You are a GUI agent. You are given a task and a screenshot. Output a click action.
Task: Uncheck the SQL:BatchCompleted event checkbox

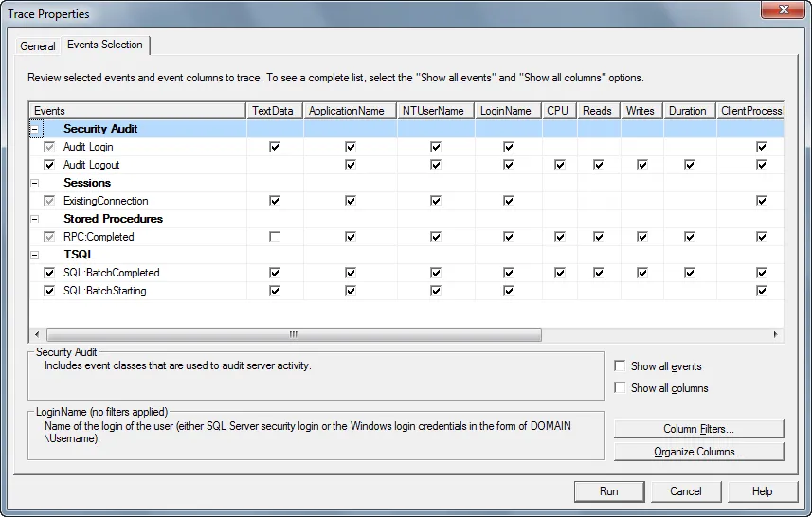point(49,273)
